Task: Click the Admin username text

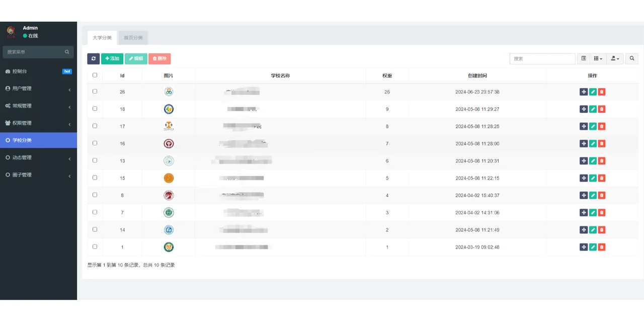Action: pos(30,28)
